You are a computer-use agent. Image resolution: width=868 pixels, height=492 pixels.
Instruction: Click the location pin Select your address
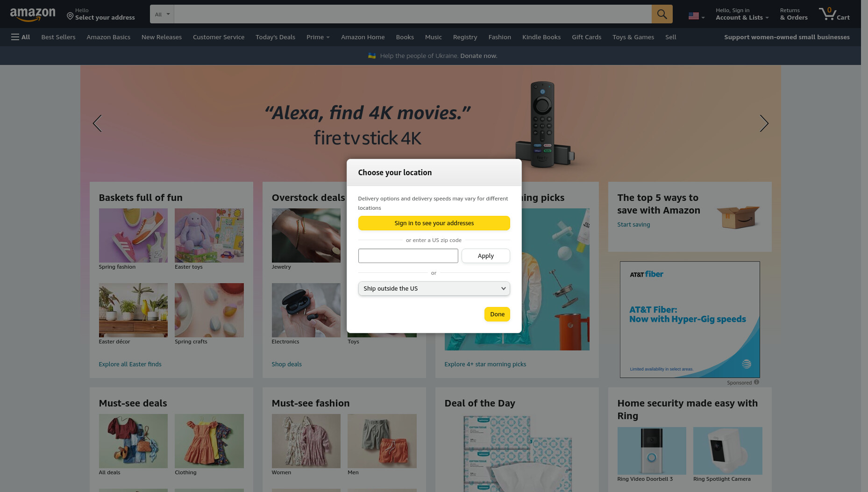(100, 14)
